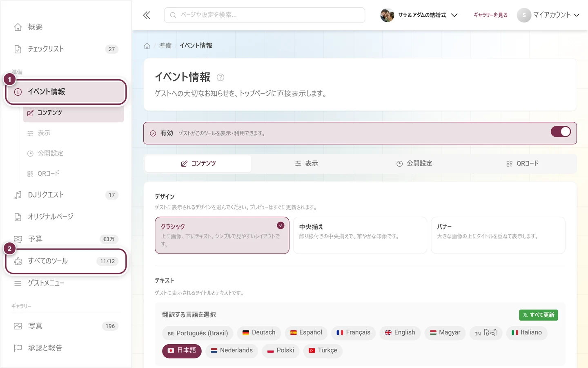
Task: Click the 公開設定 clock icon in sidebar
Action: click(30, 153)
